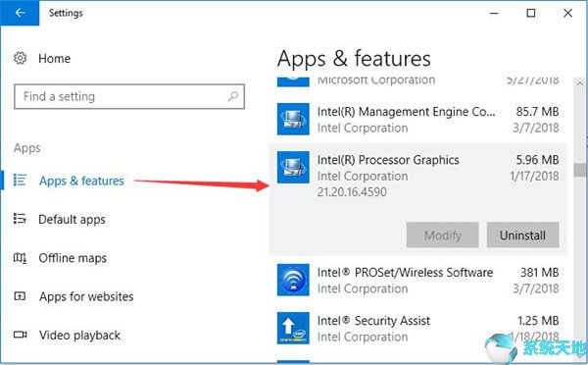
Task: Open the Home settings page
Action: (54, 59)
